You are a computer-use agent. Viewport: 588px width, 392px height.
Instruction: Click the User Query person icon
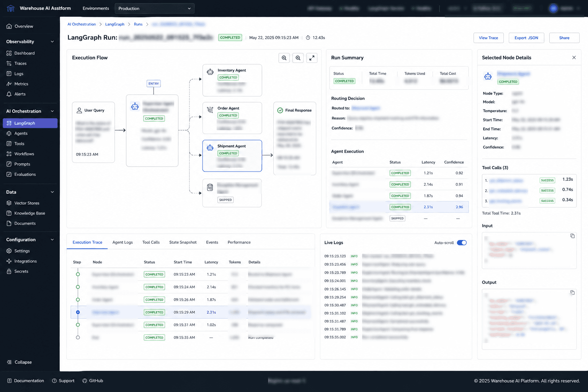point(79,110)
